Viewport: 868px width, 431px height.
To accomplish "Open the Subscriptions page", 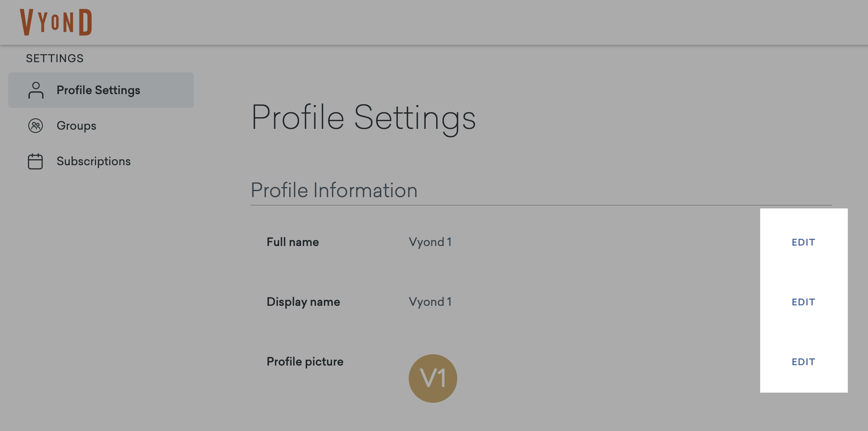I will (x=93, y=161).
